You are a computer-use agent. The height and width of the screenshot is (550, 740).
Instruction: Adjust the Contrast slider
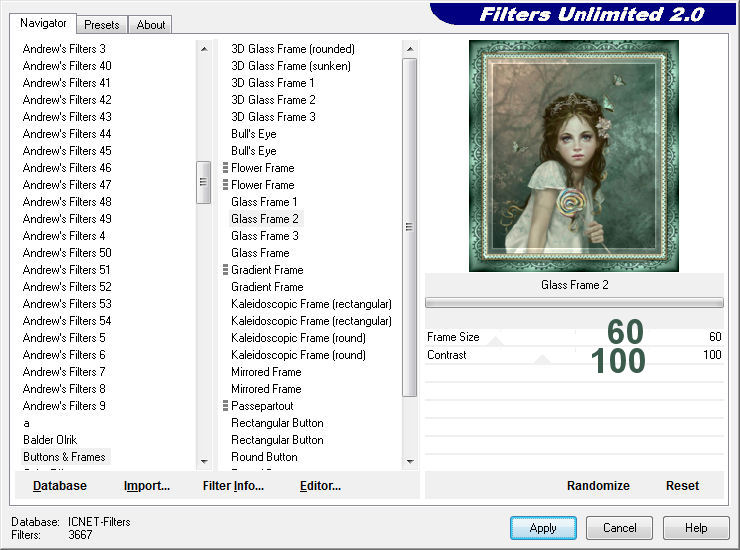pos(543,359)
